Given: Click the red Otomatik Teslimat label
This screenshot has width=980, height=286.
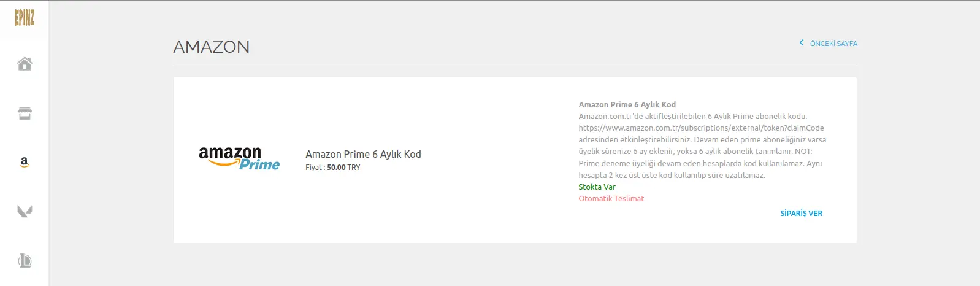Looking at the screenshot, I should 611,198.
